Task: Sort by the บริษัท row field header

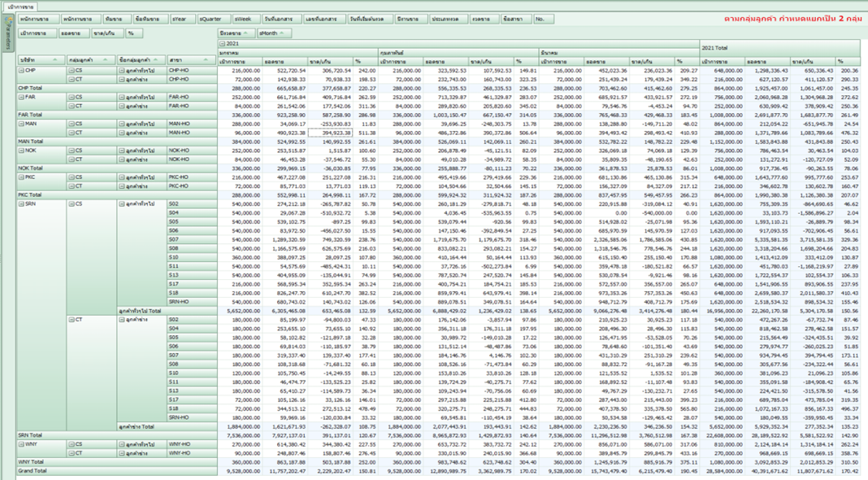Action: tap(41, 60)
